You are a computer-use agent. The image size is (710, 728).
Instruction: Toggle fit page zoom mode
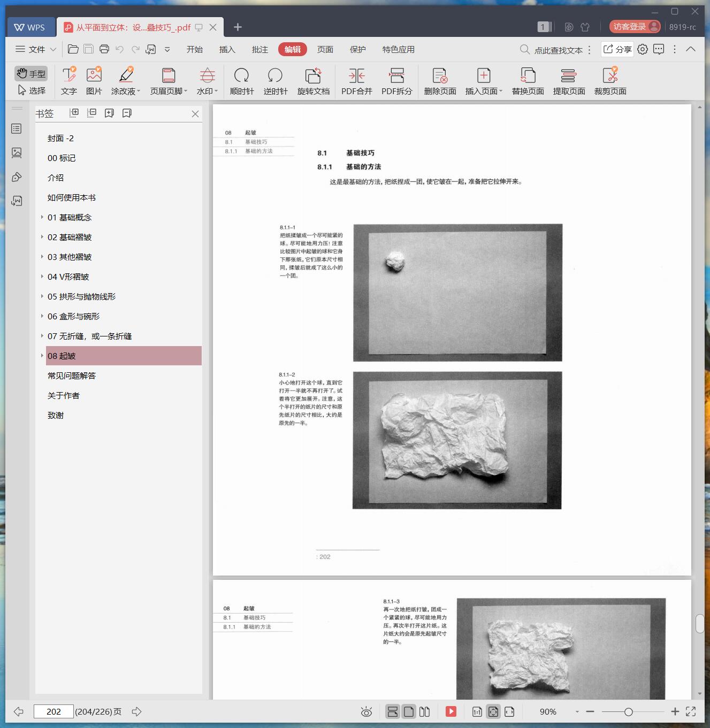493,711
